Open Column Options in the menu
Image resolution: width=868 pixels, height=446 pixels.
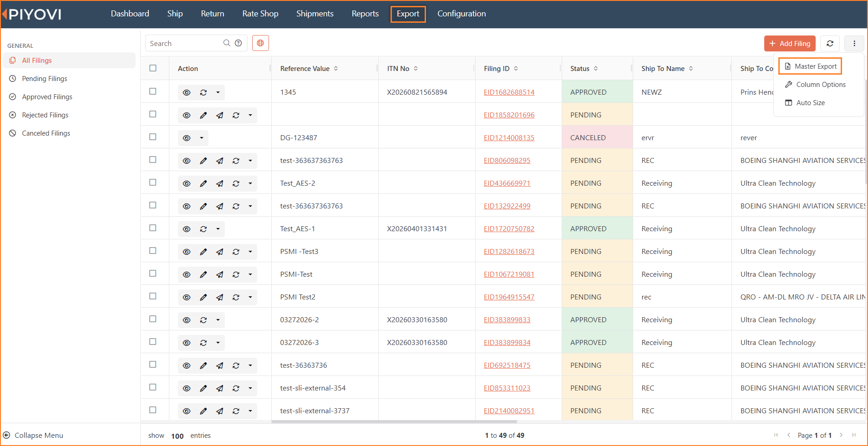click(x=815, y=85)
